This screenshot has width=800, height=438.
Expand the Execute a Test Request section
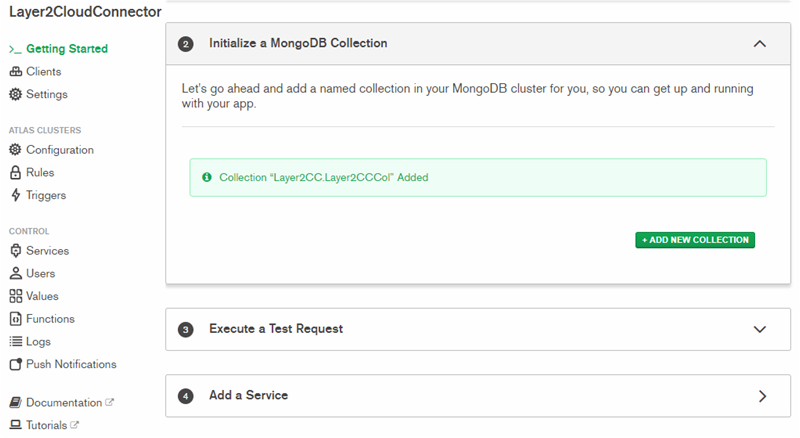(x=759, y=329)
